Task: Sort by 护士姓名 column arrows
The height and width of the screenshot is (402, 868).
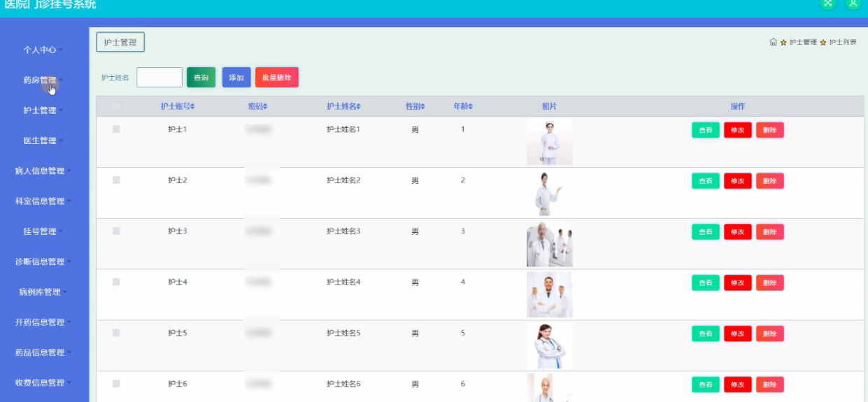Action: pos(359,107)
